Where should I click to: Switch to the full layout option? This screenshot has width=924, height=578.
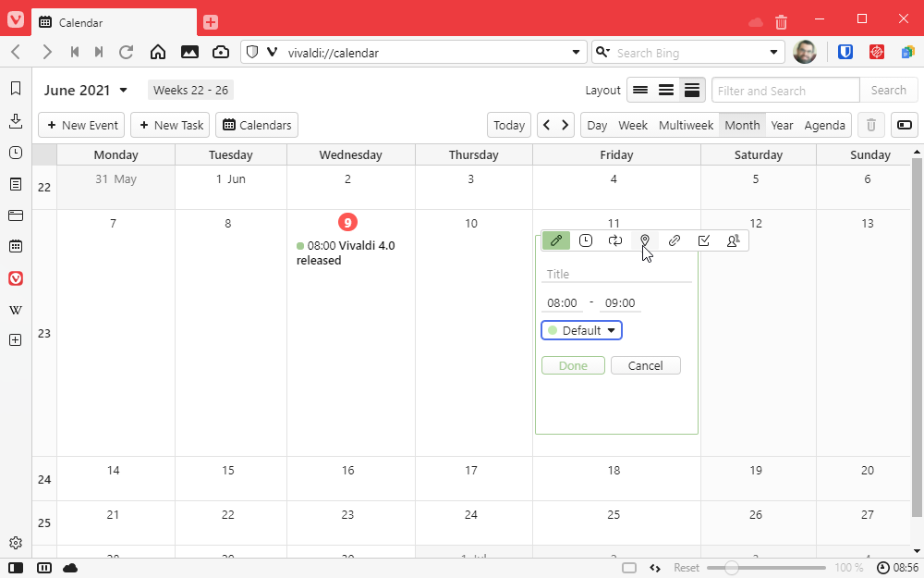(x=692, y=91)
